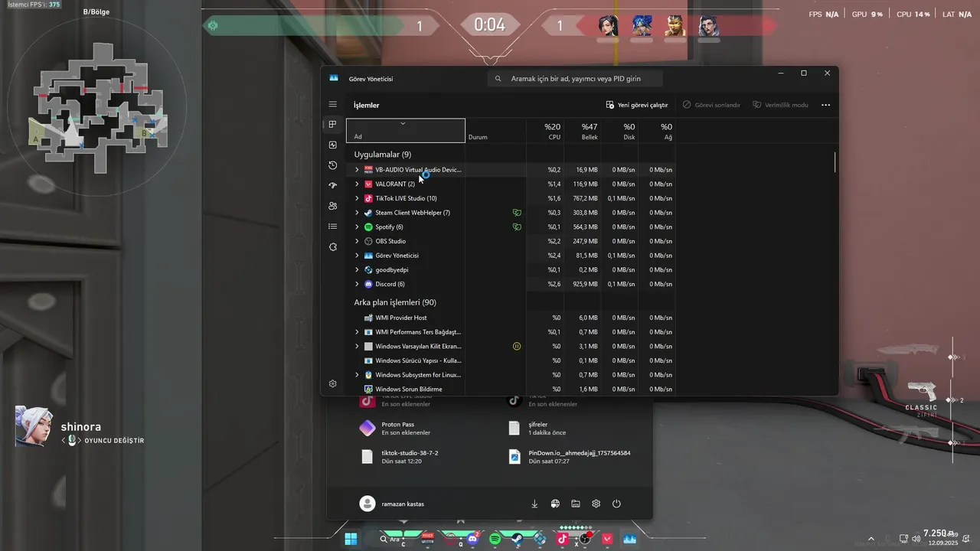Sort by the Durum status column header
The height and width of the screenshot is (551, 980).
coord(495,131)
